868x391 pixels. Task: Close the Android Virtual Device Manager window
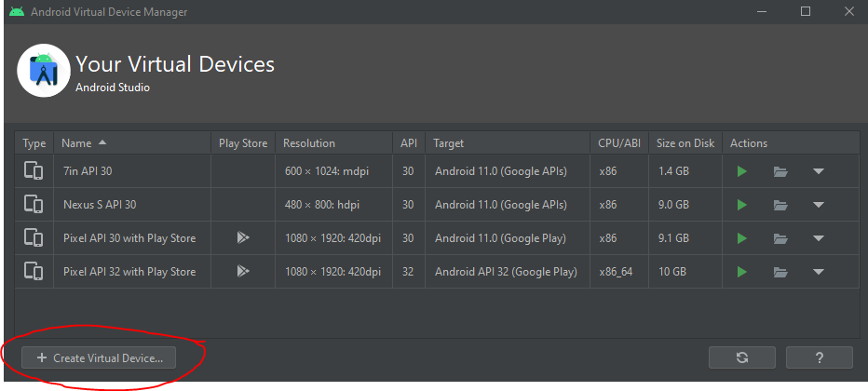click(x=848, y=11)
